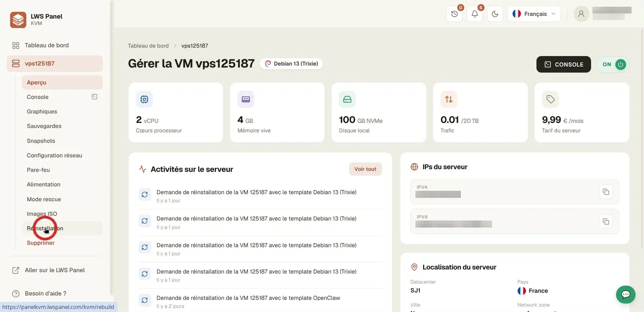Open the Français language dropdown
644x312 pixels.
click(x=534, y=14)
